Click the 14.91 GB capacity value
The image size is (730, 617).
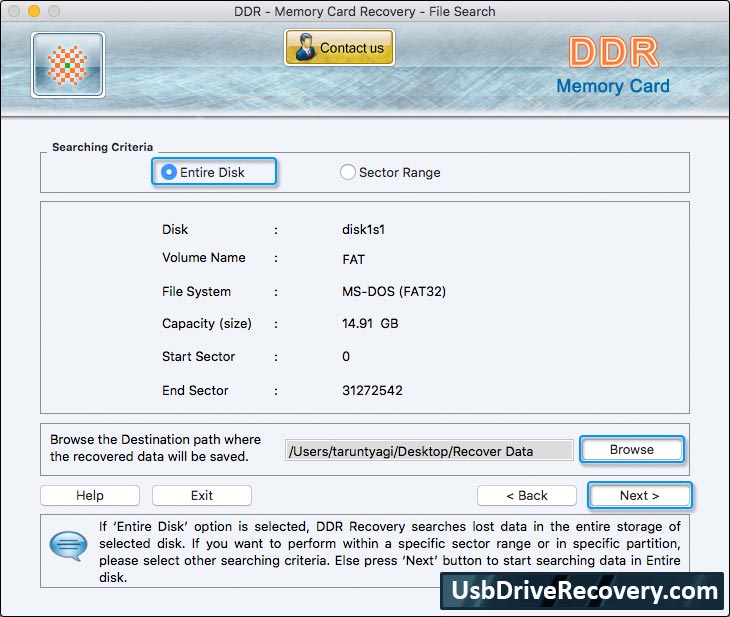pyautogui.click(x=370, y=323)
